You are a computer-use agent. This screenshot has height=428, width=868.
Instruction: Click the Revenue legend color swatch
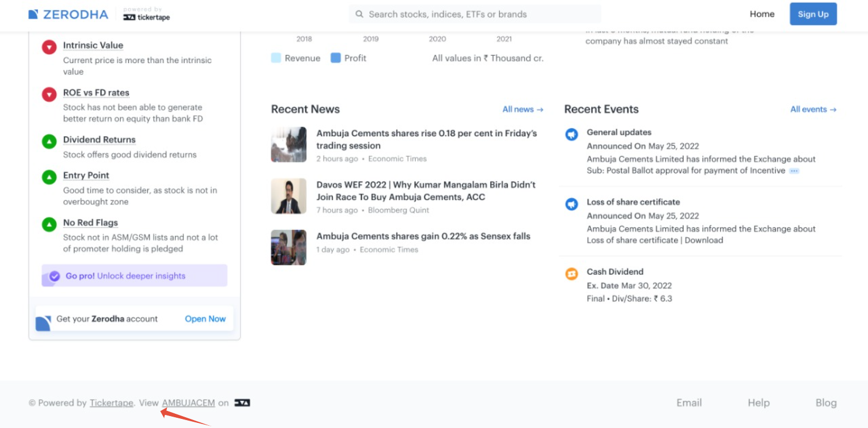276,58
